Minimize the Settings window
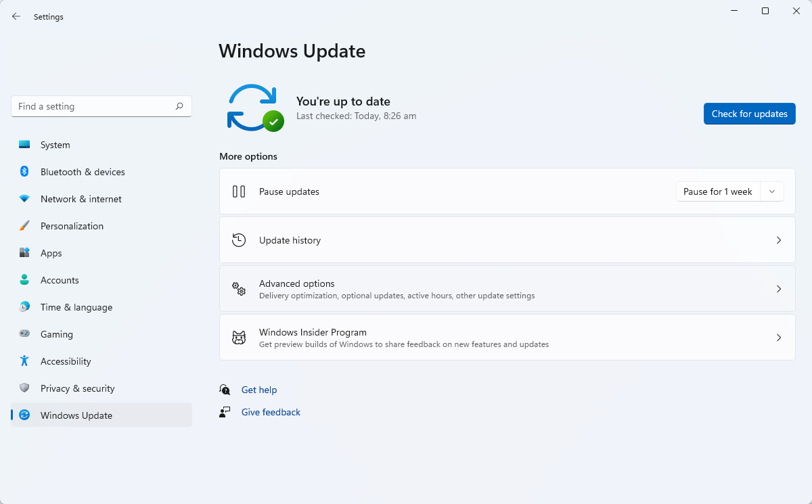Screen dimensions: 812x504 click(x=734, y=11)
